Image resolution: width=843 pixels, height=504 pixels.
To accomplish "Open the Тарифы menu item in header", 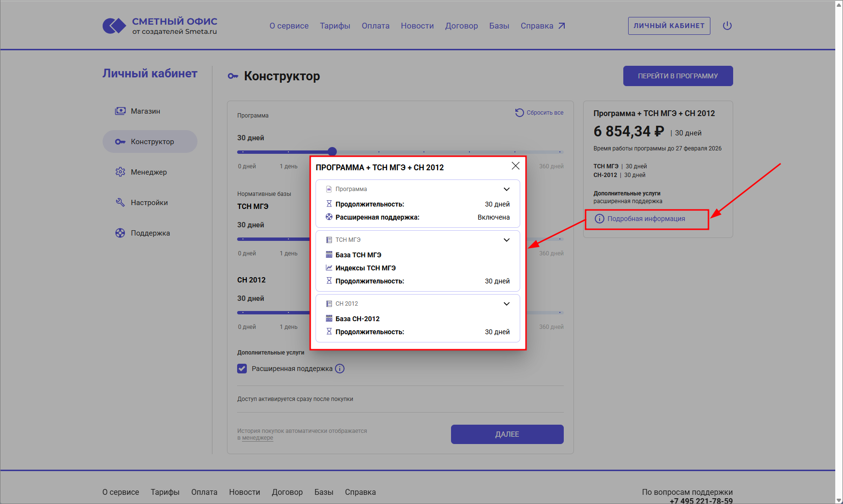I will [x=335, y=26].
